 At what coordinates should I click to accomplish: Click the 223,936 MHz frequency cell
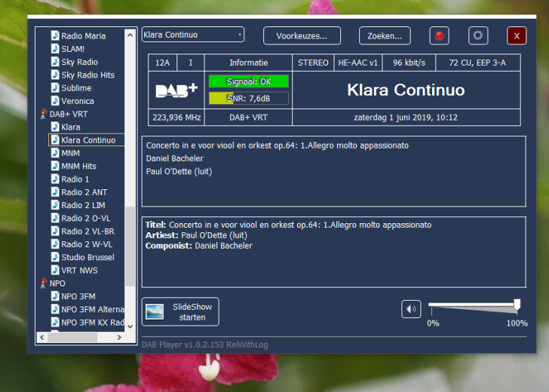tap(176, 118)
